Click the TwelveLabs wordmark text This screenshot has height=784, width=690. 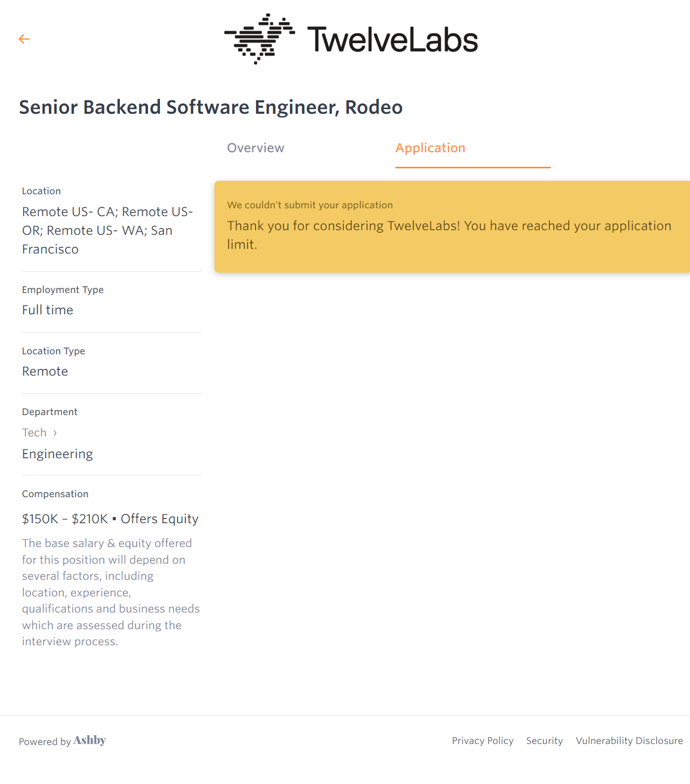pyautogui.click(x=392, y=40)
